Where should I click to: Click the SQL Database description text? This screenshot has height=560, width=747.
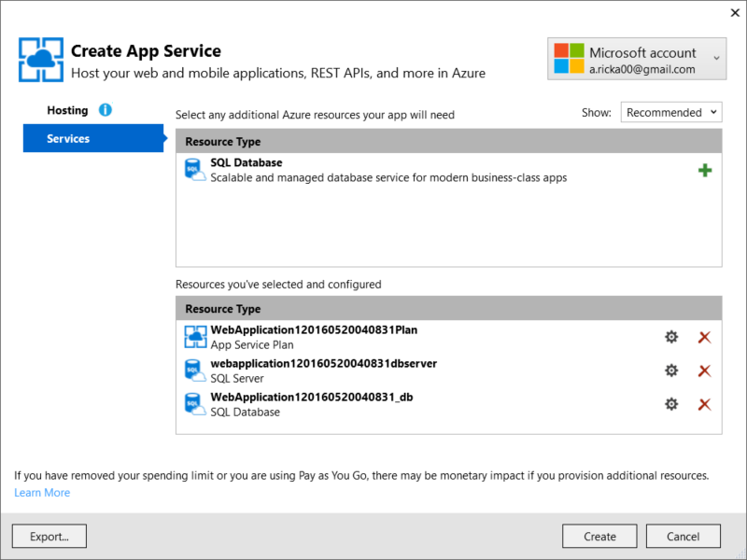388,177
